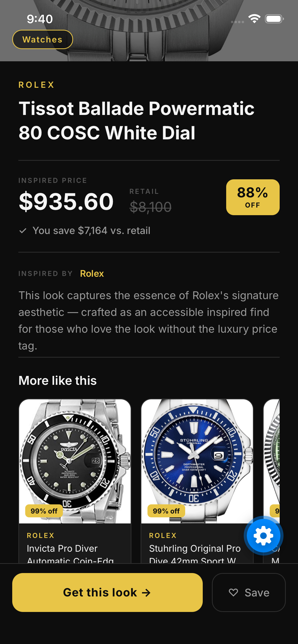
Task: Tap the blue settings gear icon
Action: point(263,536)
